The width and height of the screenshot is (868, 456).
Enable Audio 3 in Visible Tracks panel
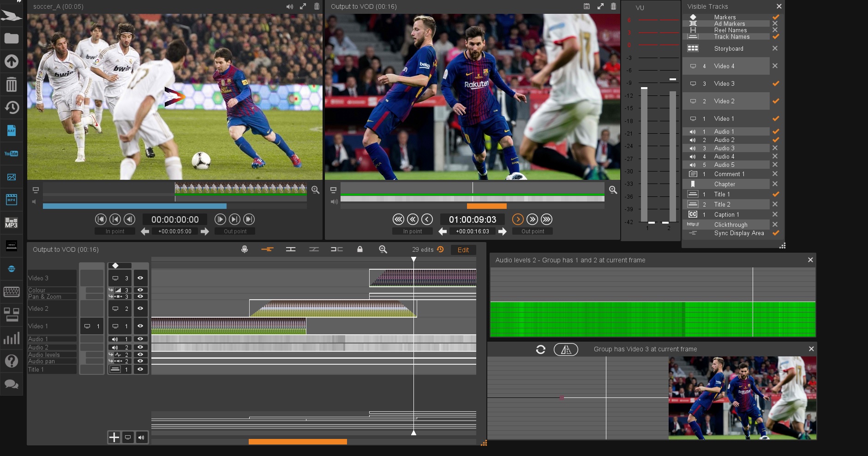(x=776, y=148)
